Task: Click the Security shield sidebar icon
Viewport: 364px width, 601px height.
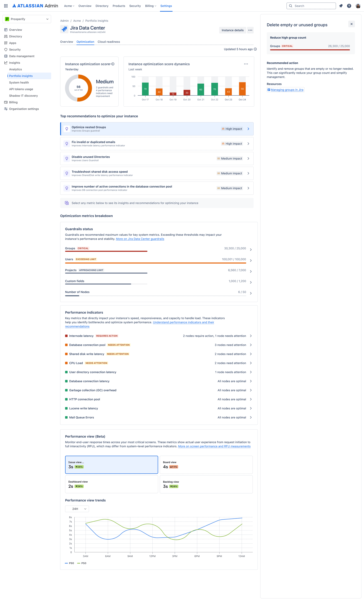Action: coord(6,50)
